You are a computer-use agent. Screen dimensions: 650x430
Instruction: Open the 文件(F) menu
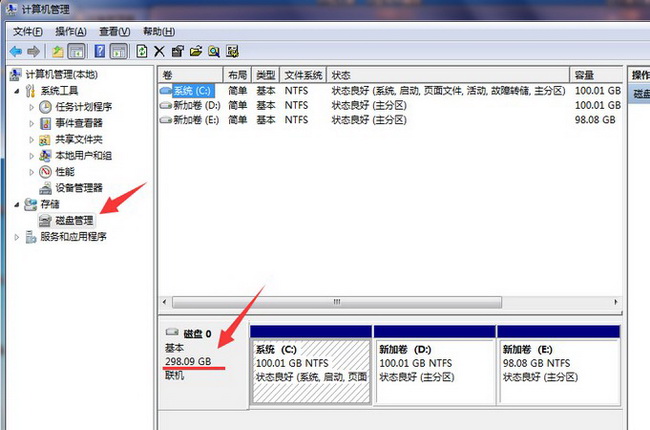click(x=28, y=32)
